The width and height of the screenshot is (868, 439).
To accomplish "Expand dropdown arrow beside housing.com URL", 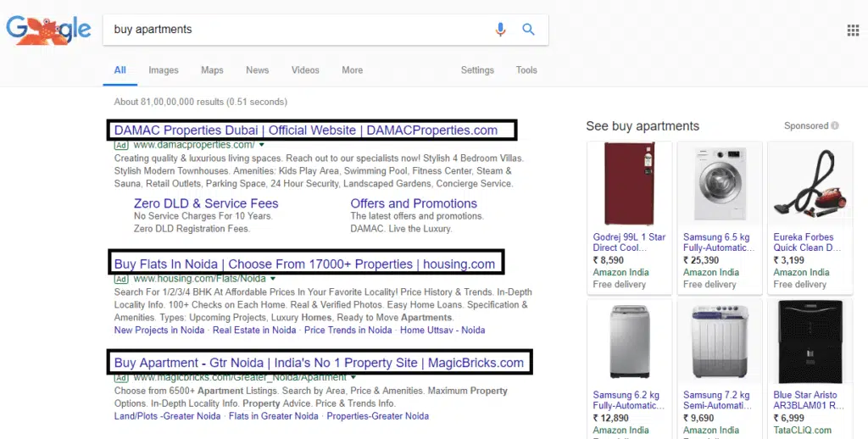I will pos(272,278).
